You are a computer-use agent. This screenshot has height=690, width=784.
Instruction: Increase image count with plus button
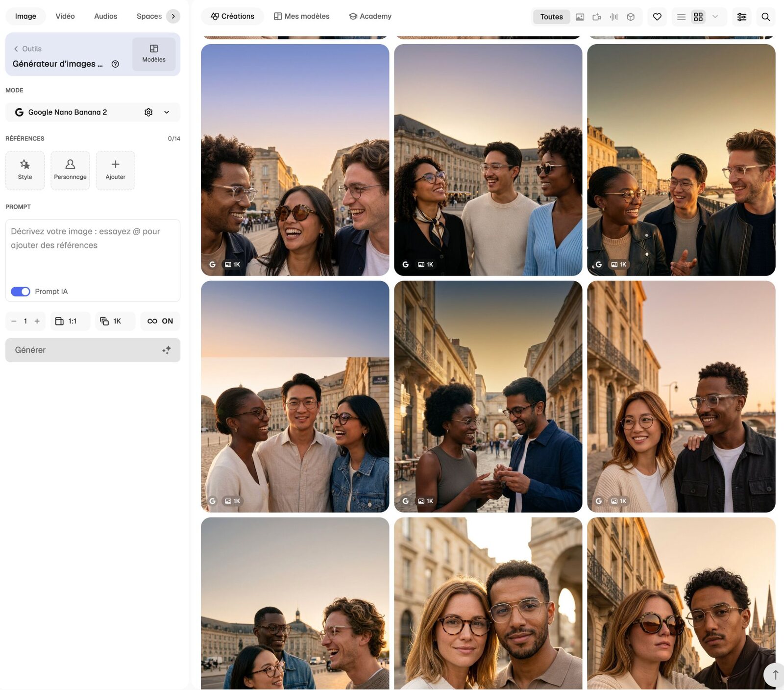(37, 321)
